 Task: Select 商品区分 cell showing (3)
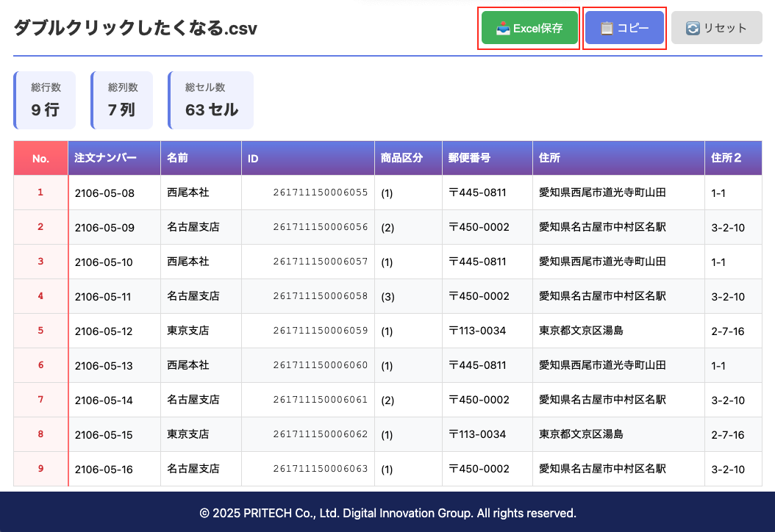click(408, 296)
